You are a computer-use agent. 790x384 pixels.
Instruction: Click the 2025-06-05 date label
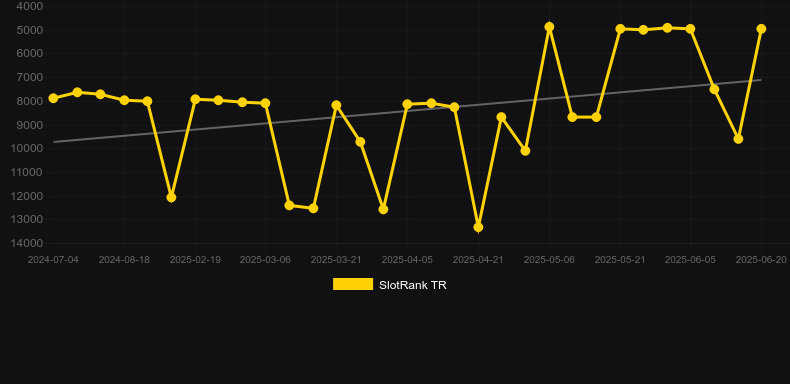point(690,260)
